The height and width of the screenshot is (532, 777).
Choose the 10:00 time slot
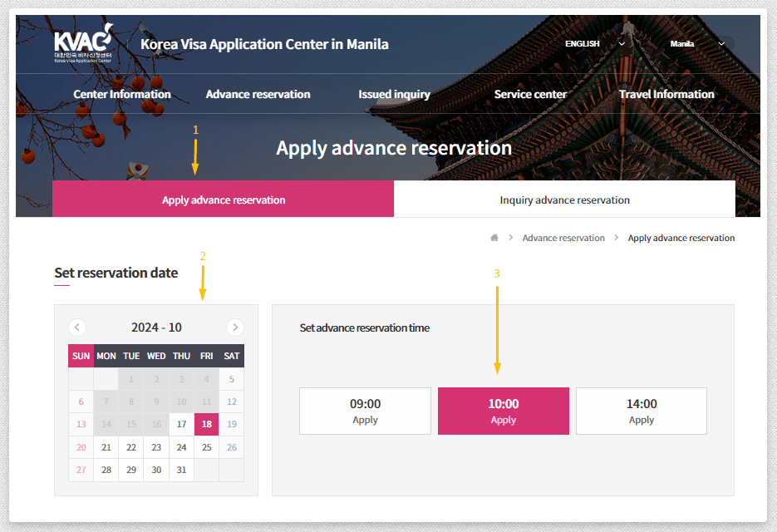click(x=504, y=411)
